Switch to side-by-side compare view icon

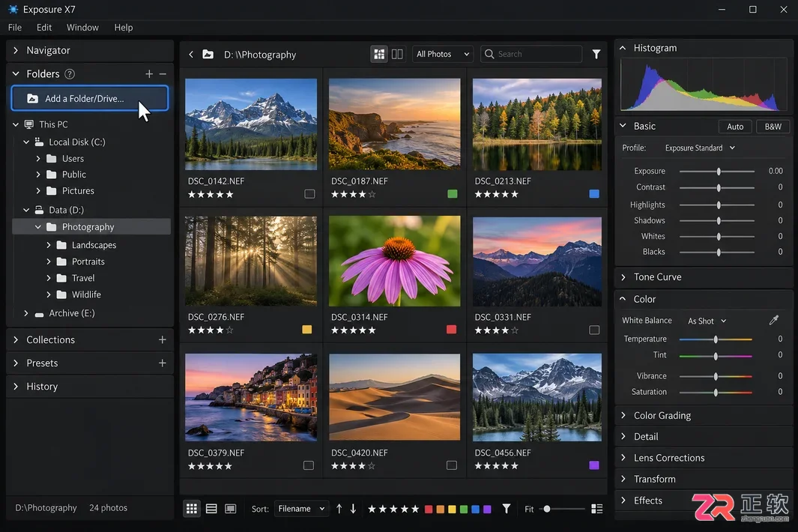pos(397,54)
